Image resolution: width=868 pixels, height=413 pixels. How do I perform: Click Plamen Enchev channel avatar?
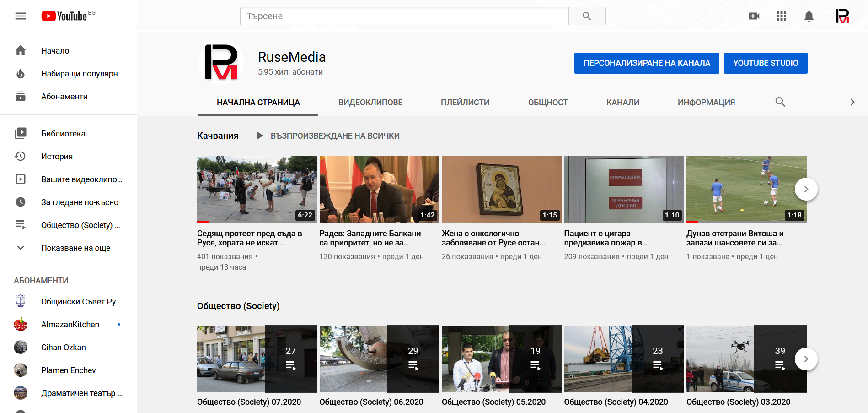click(x=21, y=370)
